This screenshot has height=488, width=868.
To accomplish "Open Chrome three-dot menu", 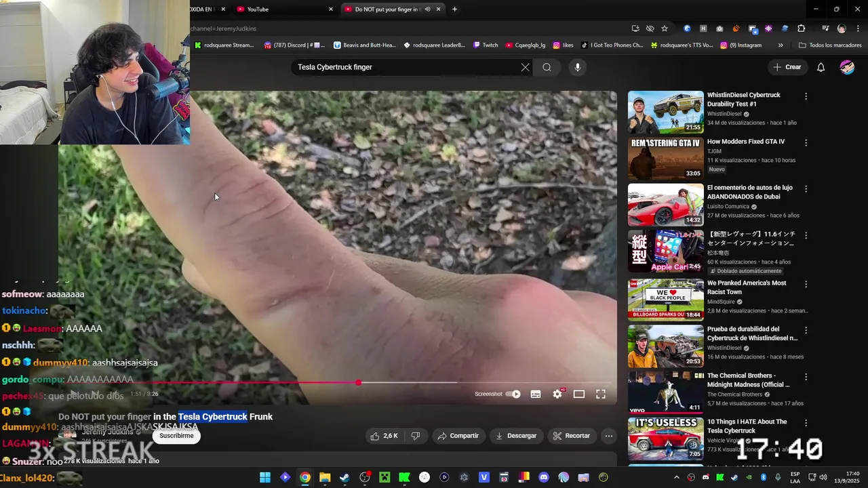I will pyautogui.click(x=857, y=28).
